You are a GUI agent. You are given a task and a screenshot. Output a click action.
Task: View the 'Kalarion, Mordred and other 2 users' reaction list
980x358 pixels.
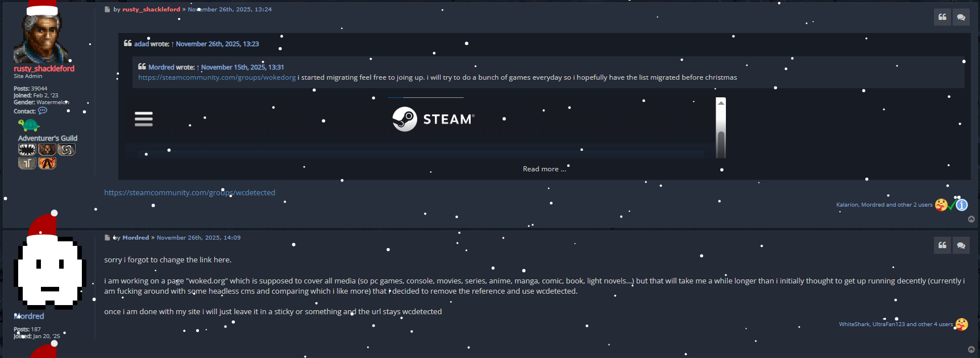click(884, 205)
